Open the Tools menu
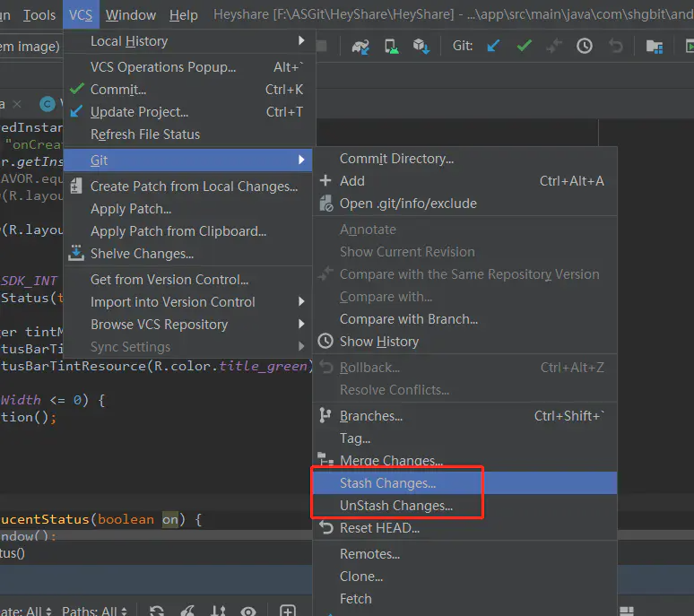694x616 pixels. 39,15
